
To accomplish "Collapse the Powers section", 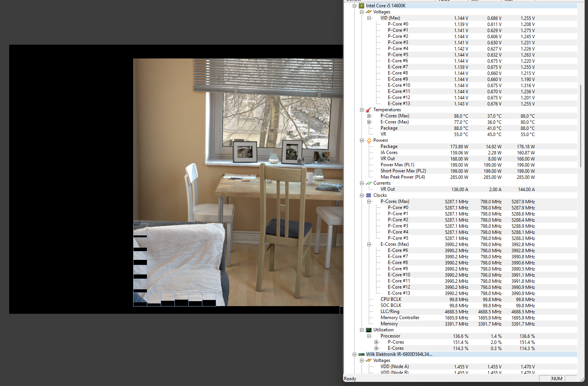I will pyautogui.click(x=362, y=140).
